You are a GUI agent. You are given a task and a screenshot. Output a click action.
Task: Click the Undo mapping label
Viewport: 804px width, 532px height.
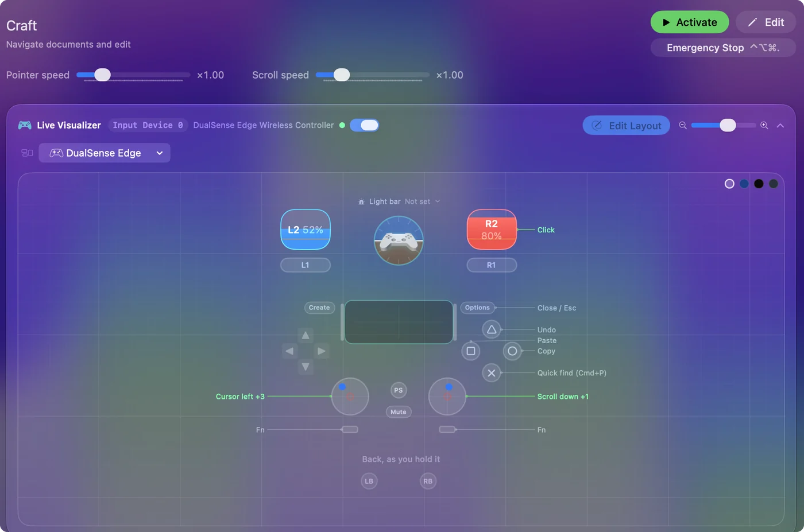coord(547,330)
